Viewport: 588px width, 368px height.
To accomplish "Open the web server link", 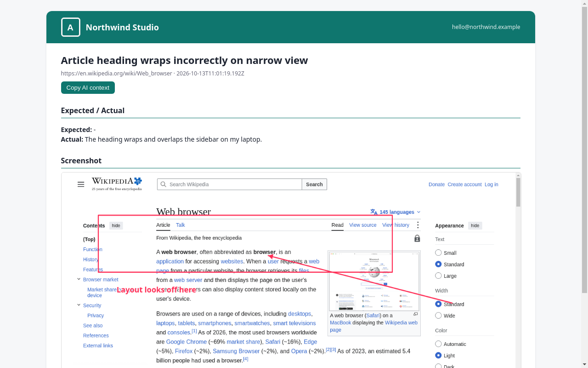I will tap(188, 280).
